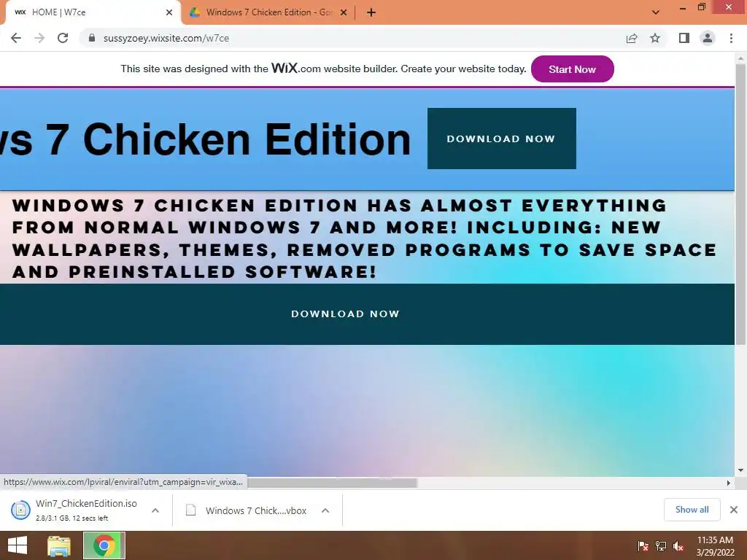Image resolution: width=747 pixels, height=560 pixels.
Task: Click the 2.8/3.1 GB download status text
Action: (72, 518)
